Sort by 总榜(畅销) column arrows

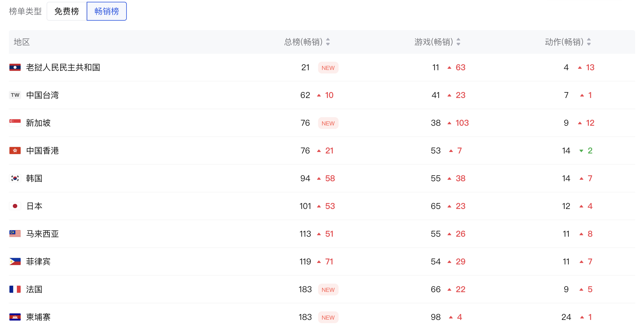pos(328,42)
